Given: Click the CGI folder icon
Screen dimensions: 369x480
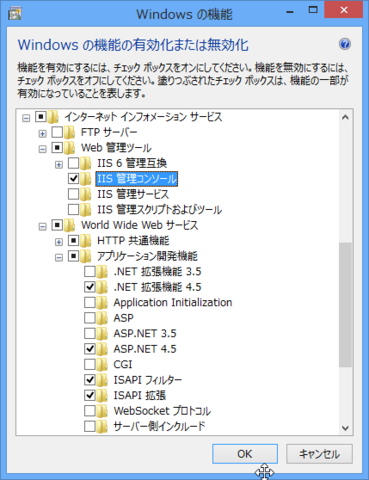Looking at the screenshot, I should point(102,364).
